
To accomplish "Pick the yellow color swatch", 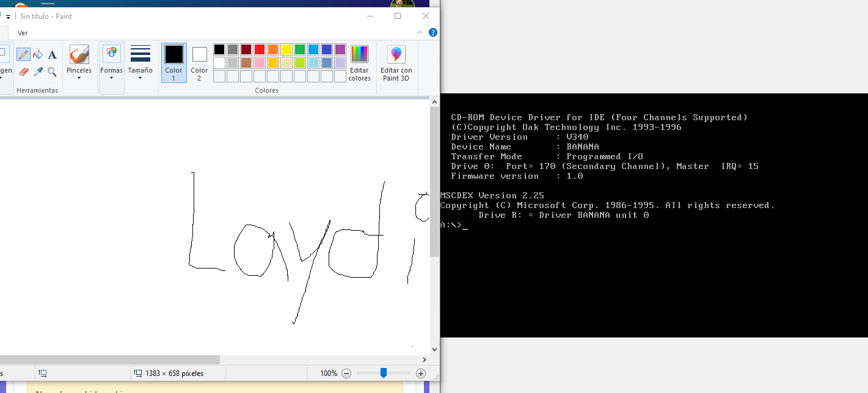I will point(286,49).
